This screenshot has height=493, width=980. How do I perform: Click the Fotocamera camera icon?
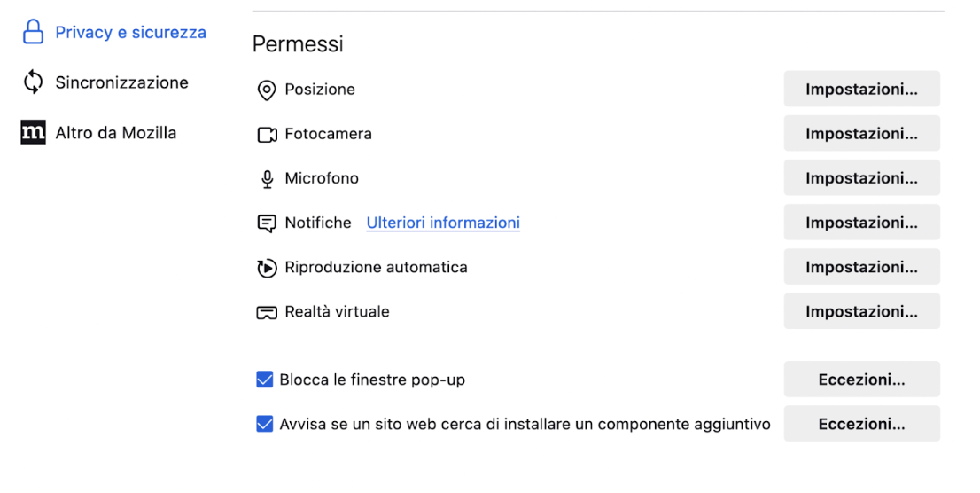click(x=267, y=135)
